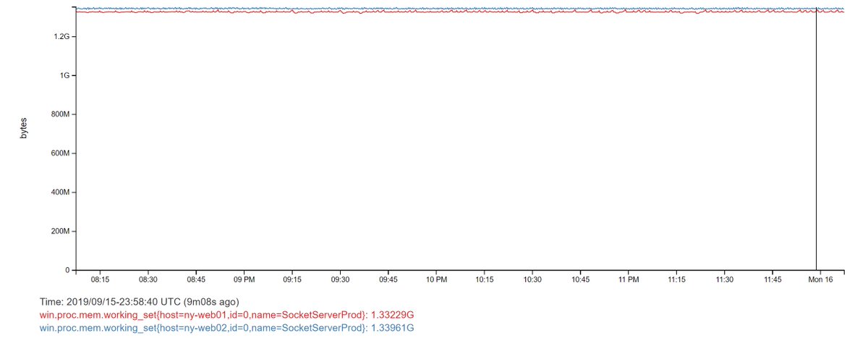Viewport: 868px width, 338px height.
Task: Click the Mon 16 x-axis label
Action: coord(821,279)
